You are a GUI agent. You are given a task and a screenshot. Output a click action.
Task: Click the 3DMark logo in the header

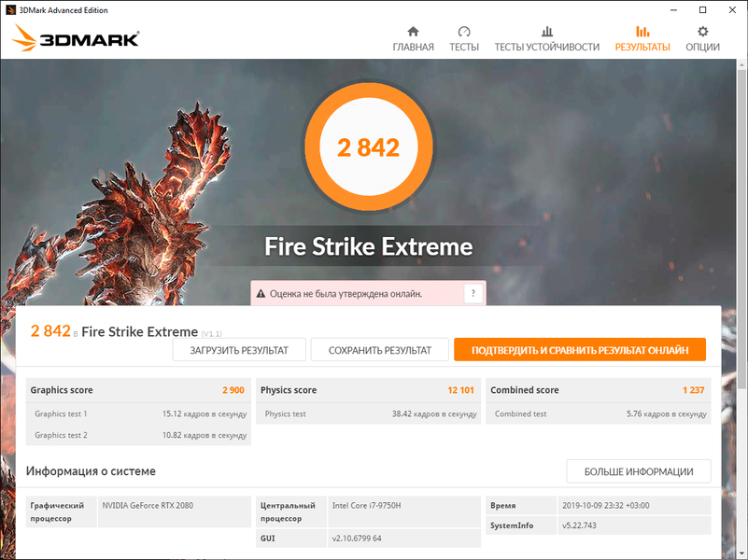pos(76,38)
